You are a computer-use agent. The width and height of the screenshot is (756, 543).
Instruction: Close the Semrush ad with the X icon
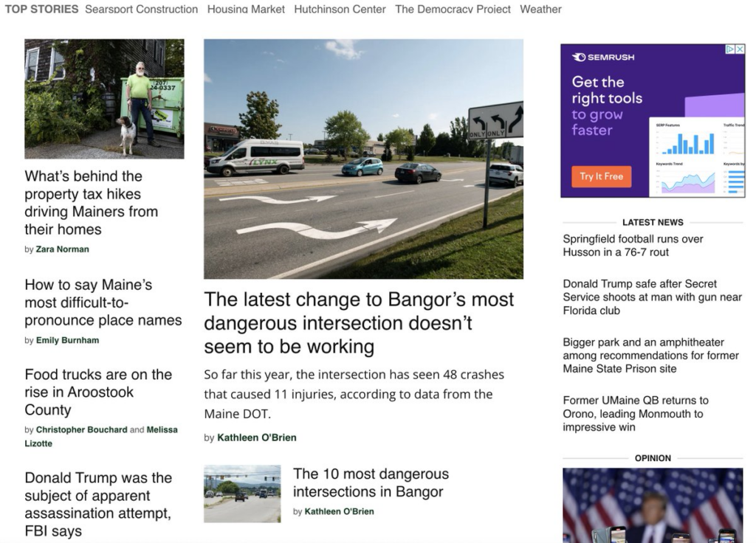pyautogui.click(x=740, y=49)
